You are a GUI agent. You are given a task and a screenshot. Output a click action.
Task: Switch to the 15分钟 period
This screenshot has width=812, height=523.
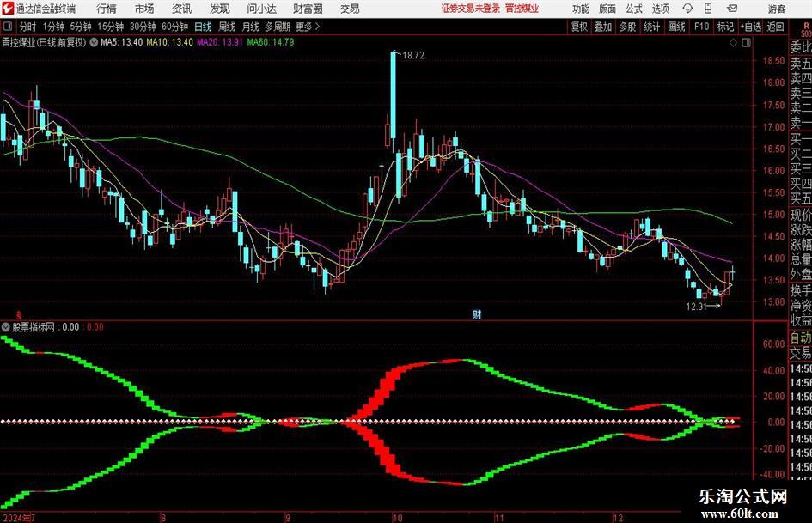click(x=110, y=27)
